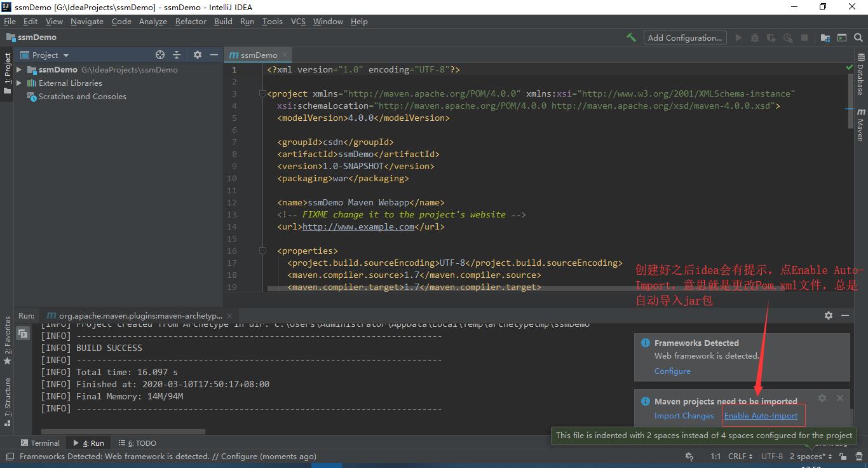Click the tool windows quick-access status bar icon
The image size is (868, 468).
[x=9, y=456]
